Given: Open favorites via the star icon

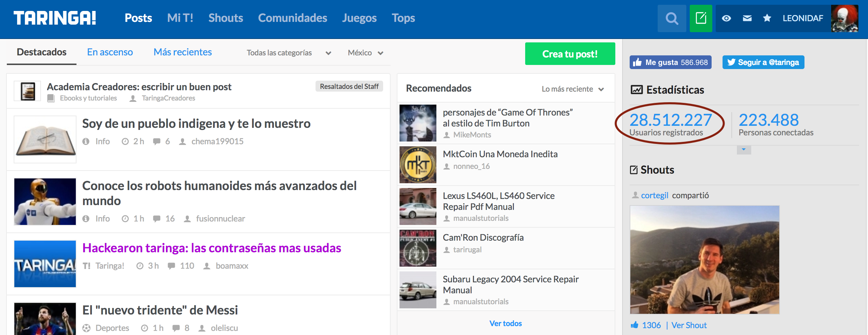Looking at the screenshot, I should coord(767,18).
